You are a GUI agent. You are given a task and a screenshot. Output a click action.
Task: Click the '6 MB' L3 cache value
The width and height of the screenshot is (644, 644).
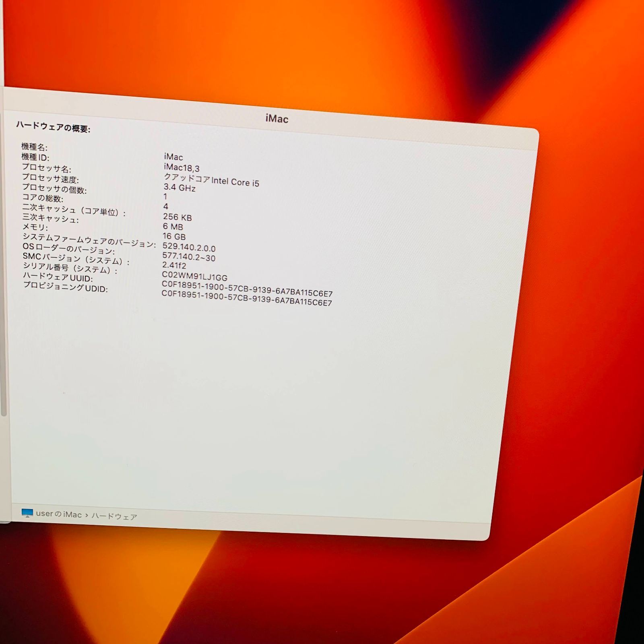[x=173, y=227]
